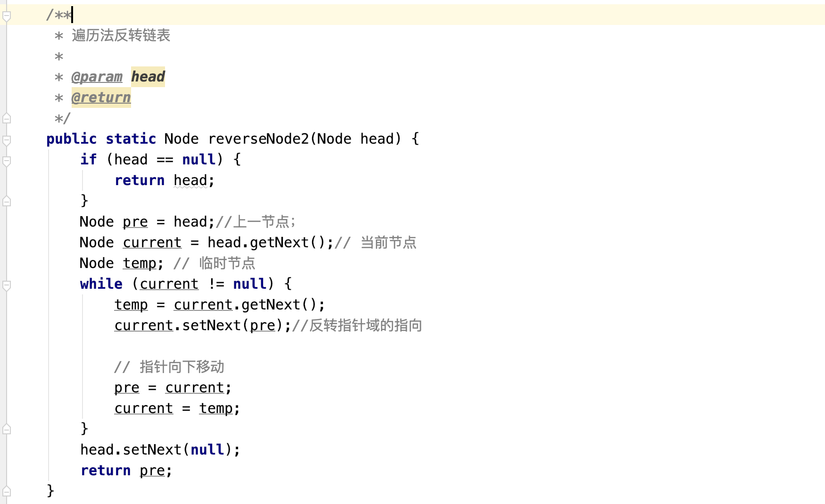Click the highlighted @return Javadoc tag
This screenshot has height=504, width=825.
pos(101,98)
